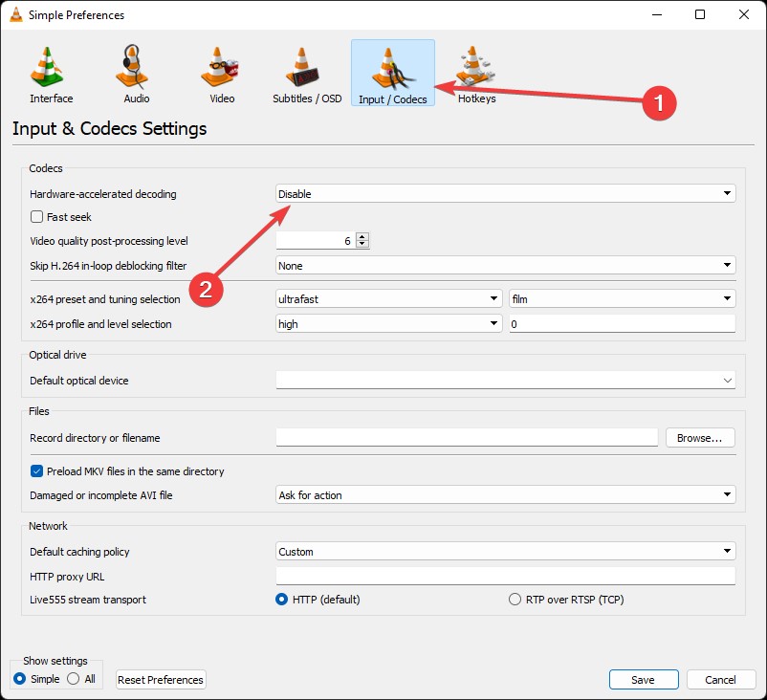Open the x264 preset ultrafast dropdown
767x700 pixels.
389,299
